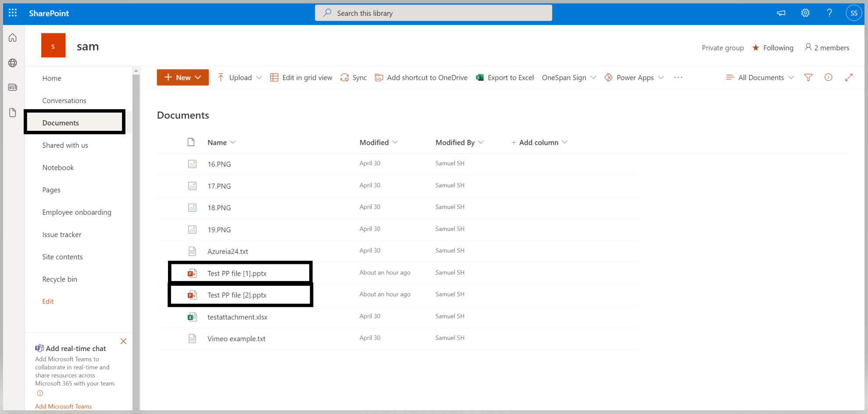Switch to the Conversations section
The width and height of the screenshot is (868, 414).
64,100
